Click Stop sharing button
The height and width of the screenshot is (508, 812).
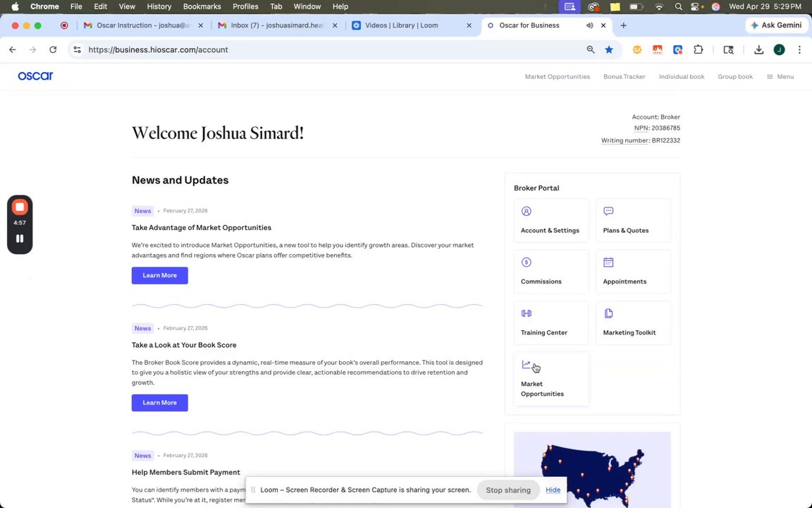(508, 490)
